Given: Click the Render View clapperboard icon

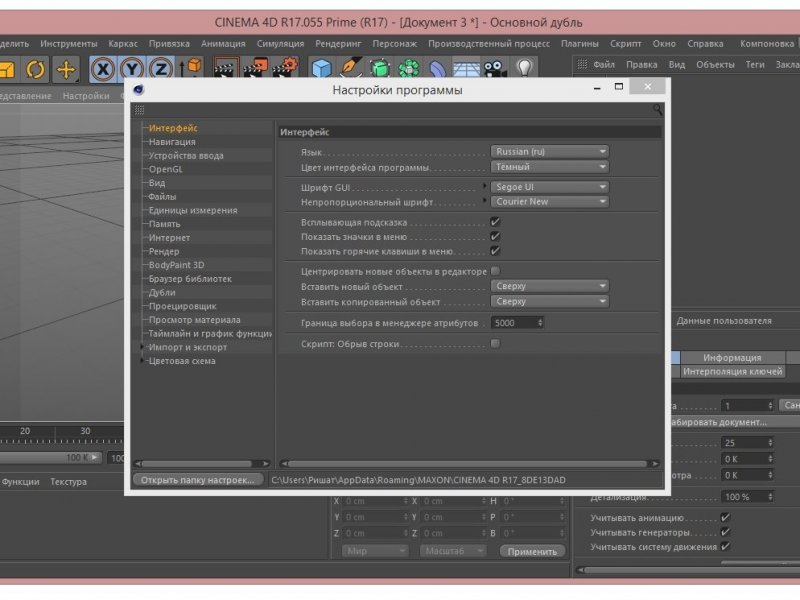Looking at the screenshot, I should (224, 69).
